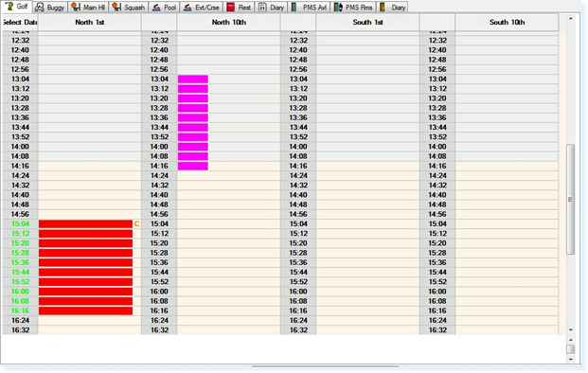The height and width of the screenshot is (373, 588).
Task: Click the Squash tab player icon
Action: pyautogui.click(x=116, y=7)
